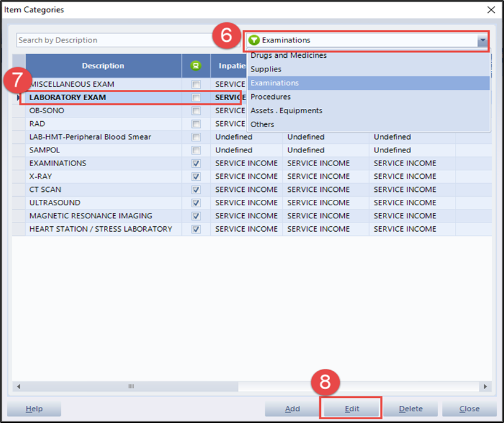
Task: Toggle checkbox for MISCELLANEOUS EXAM row
Action: pos(196,84)
